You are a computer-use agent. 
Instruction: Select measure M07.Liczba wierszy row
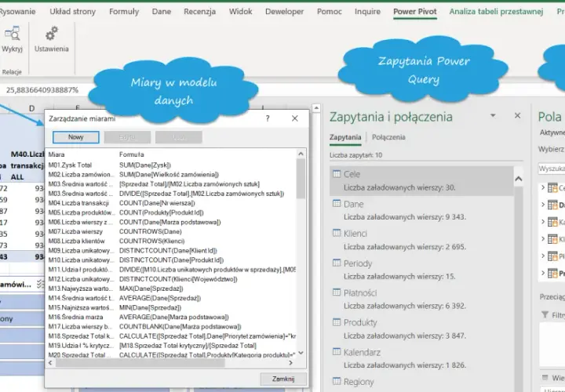[x=172, y=231]
